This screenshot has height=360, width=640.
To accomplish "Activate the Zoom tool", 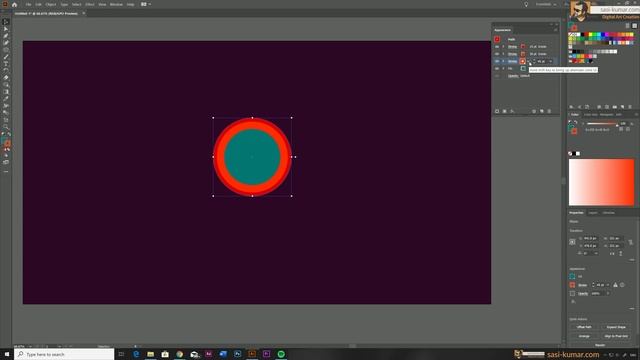I will pyautogui.click(x=6, y=127).
